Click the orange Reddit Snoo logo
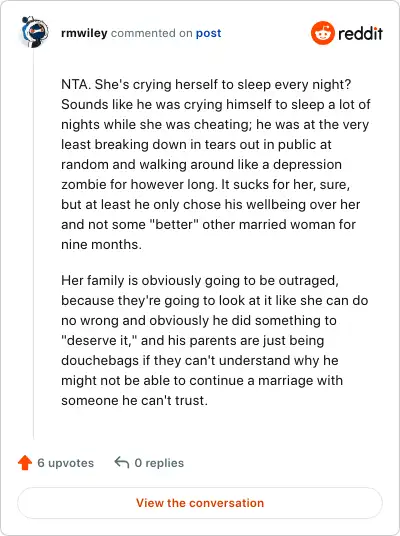The image size is (400, 536). [322, 33]
